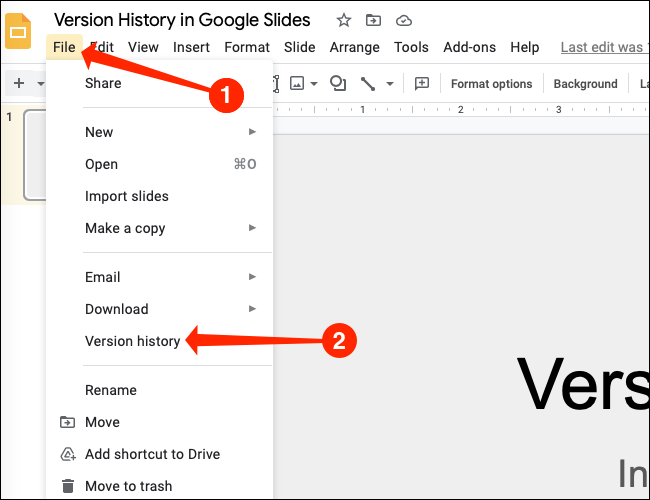The height and width of the screenshot is (500, 650).
Task: Open Format options
Action: pyautogui.click(x=491, y=84)
